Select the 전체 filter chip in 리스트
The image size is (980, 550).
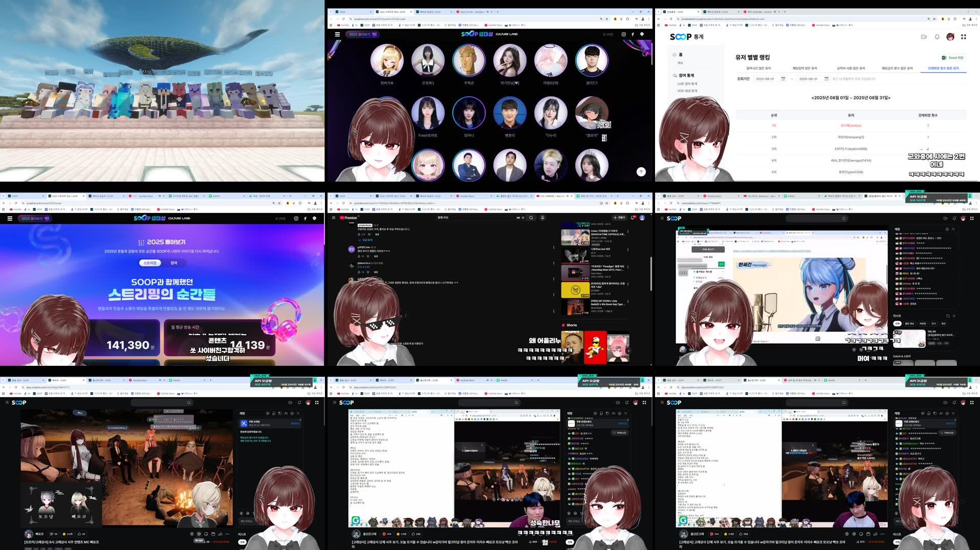coord(898,324)
